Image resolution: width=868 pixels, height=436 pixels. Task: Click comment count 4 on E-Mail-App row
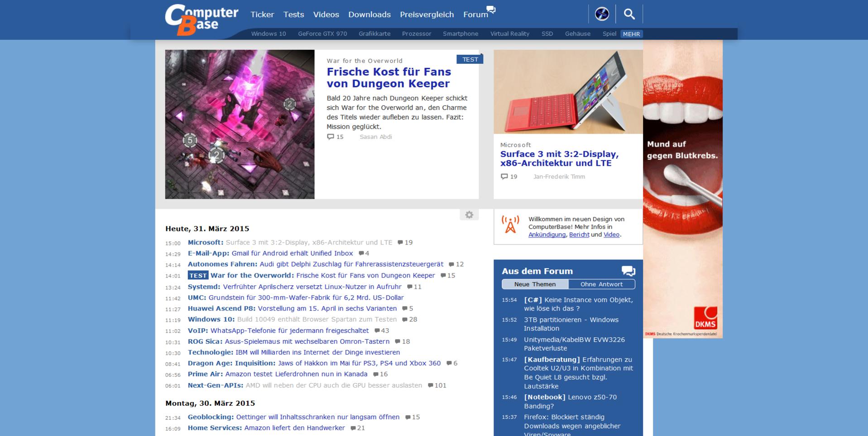(x=364, y=254)
